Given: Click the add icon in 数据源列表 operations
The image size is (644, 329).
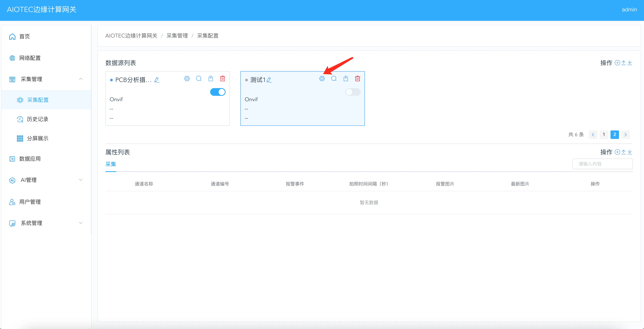Looking at the screenshot, I should pos(617,63).
